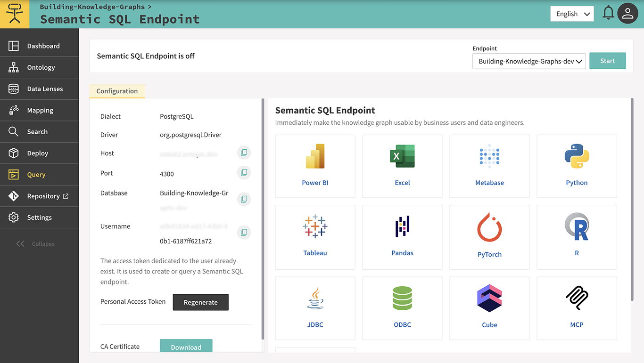The height and width of the screenshot is (363, 644).
Task: Open the JDBC connector card
Action: tap(315, 308)
